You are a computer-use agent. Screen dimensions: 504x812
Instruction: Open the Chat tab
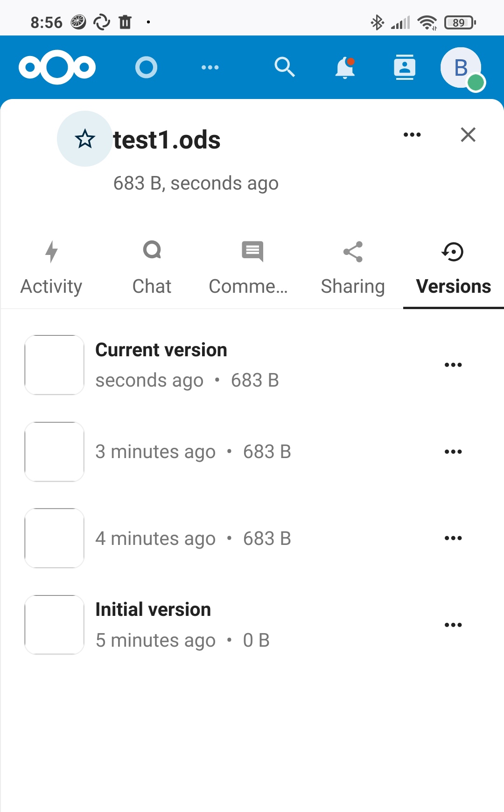pos(151,268)
